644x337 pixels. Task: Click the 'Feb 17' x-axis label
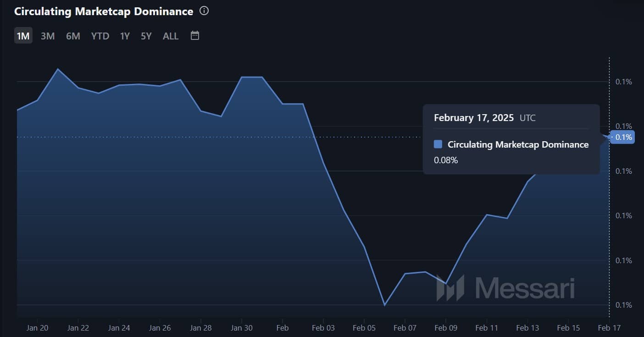pyautogui.click(x=609, y=328)
